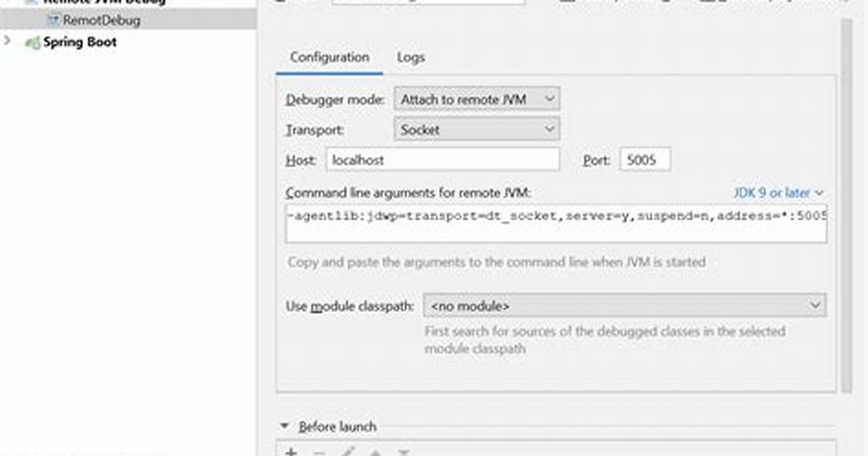Image resolution: width=868 pixels, height=456 pixels.
Task: Click the Port label
Action: point(596,160)
